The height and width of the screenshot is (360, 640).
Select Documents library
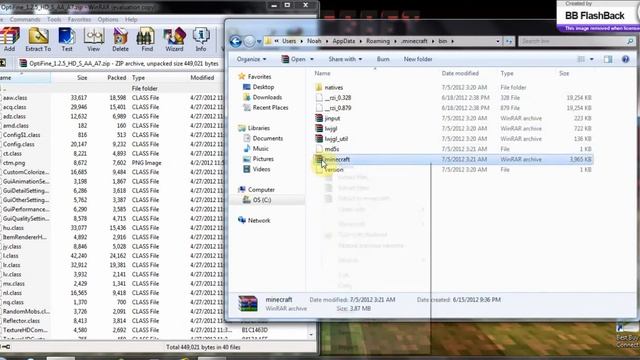tap(263, 138)
